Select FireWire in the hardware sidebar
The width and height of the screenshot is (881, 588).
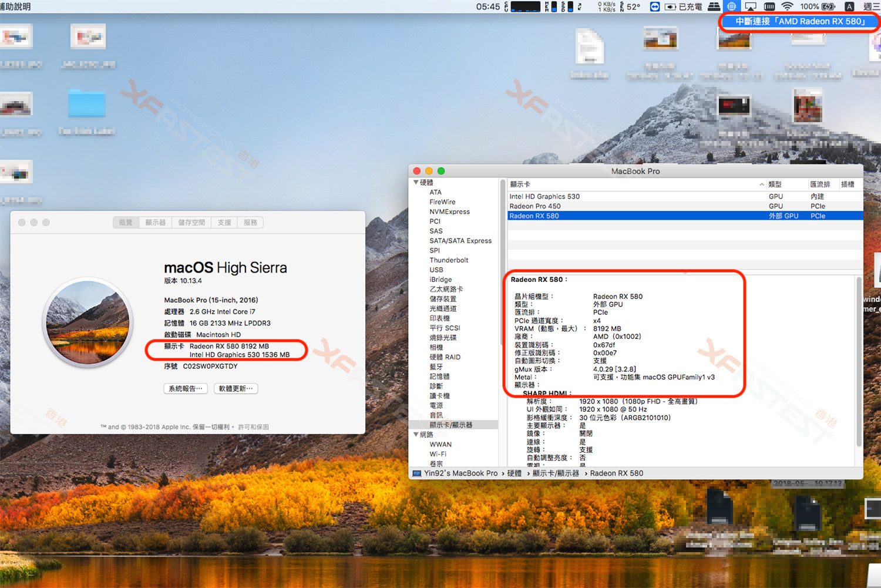(x=442, y=202)
